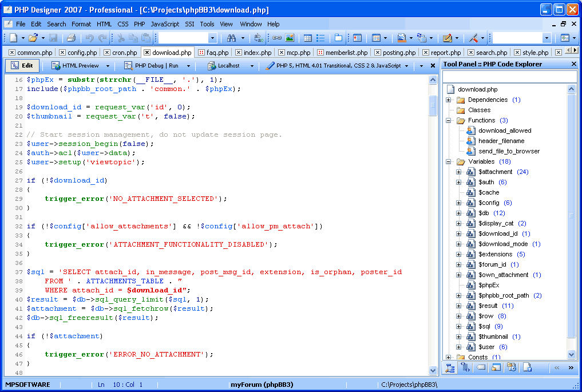This screenshot has width=582, height=392.
Task: Open the Localhost dropdown arrow
Action: [x=251, y=66]
